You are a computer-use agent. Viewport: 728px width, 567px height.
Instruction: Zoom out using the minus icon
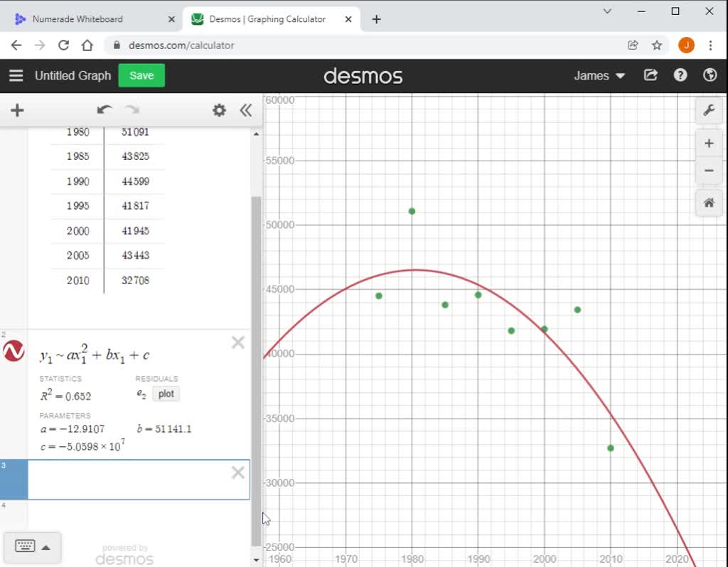pyautogui.click(x=708, y=171)
